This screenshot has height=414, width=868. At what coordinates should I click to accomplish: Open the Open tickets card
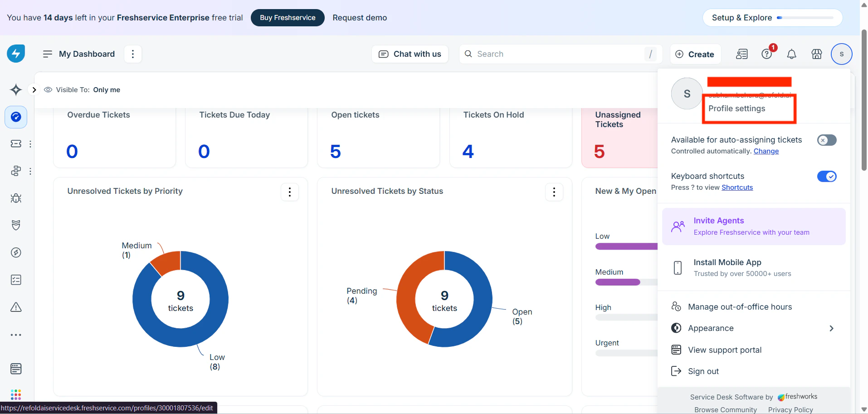coord(379,138)
